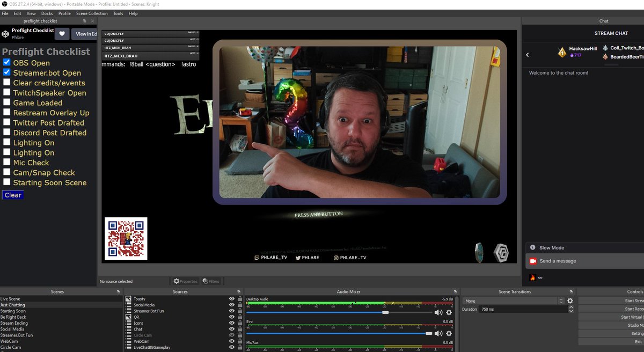Lock the WebCam source
The image size is (644, 352).
[x=239, y=341]
